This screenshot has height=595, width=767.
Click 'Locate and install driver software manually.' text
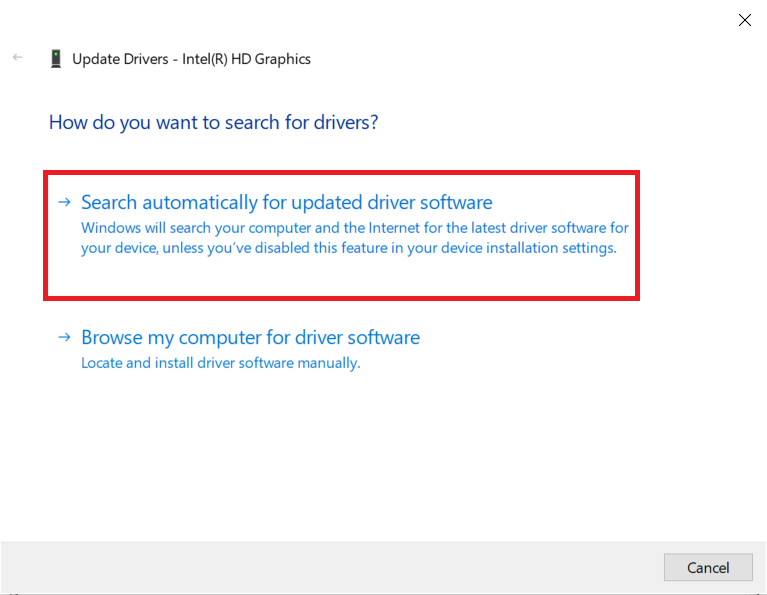[x=221, y=363]
